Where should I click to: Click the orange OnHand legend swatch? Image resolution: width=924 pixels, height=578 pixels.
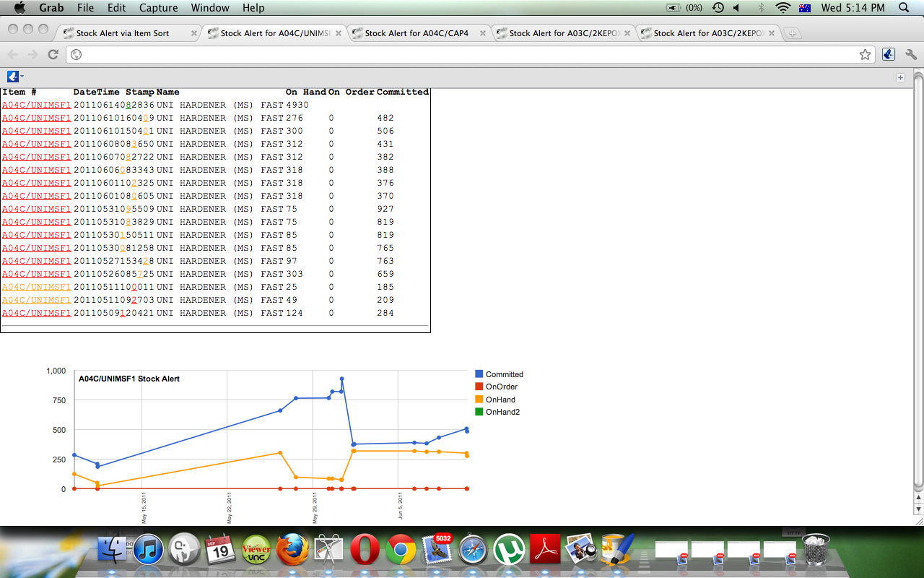point(479,400)
